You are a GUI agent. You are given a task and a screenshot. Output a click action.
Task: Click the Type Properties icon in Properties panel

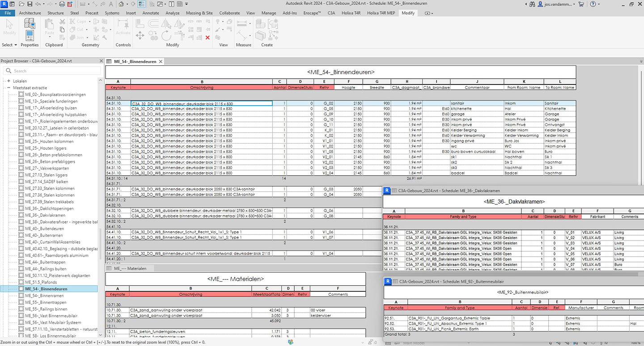point(30,23)
